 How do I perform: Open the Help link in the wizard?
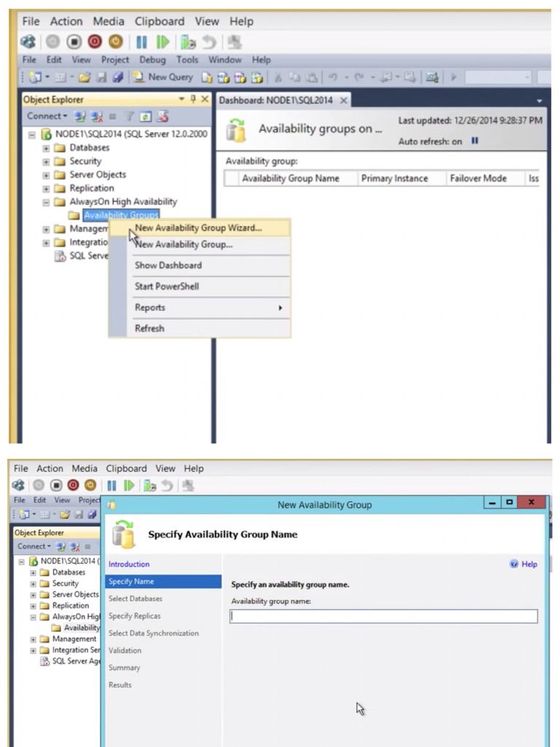(x=524, y=564)
